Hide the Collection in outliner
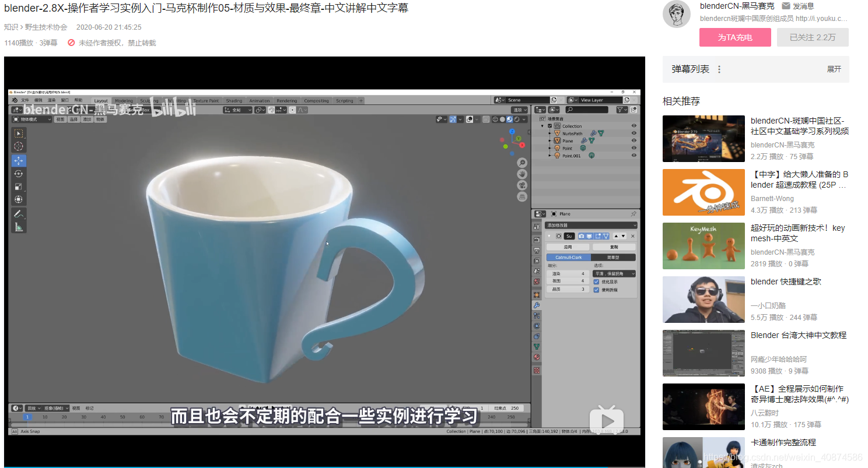868x468 pixels. (634, 126)
